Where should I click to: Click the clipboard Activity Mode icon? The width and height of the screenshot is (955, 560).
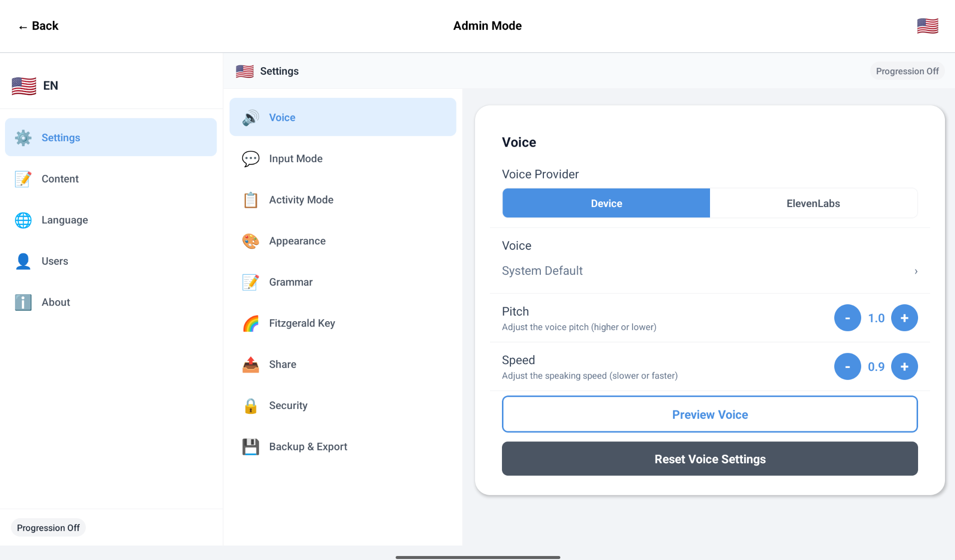pos(250,200)
